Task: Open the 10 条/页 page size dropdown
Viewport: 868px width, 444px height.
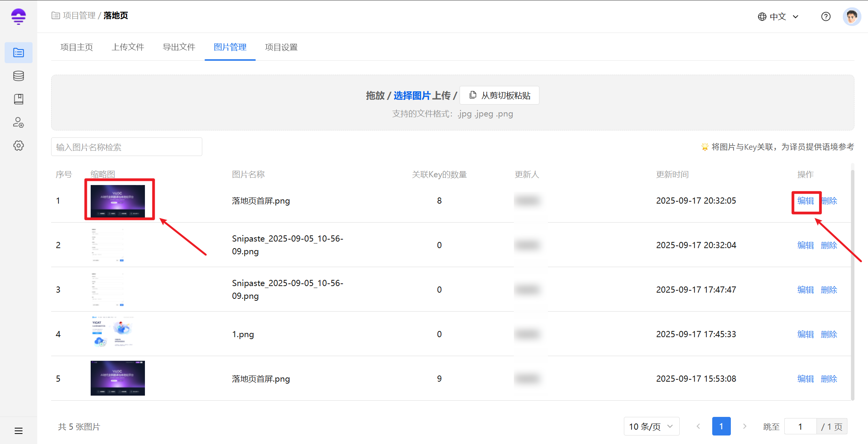Action: pyautogui.click(x=651, y=426)
